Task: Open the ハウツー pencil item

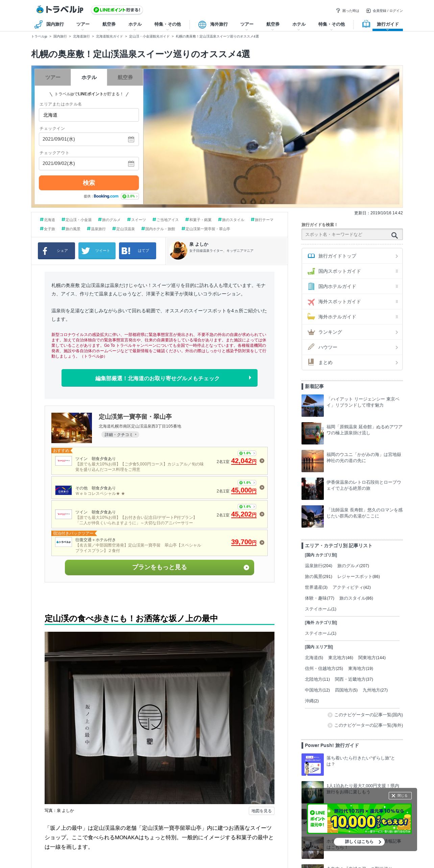Action: (352, 347)
